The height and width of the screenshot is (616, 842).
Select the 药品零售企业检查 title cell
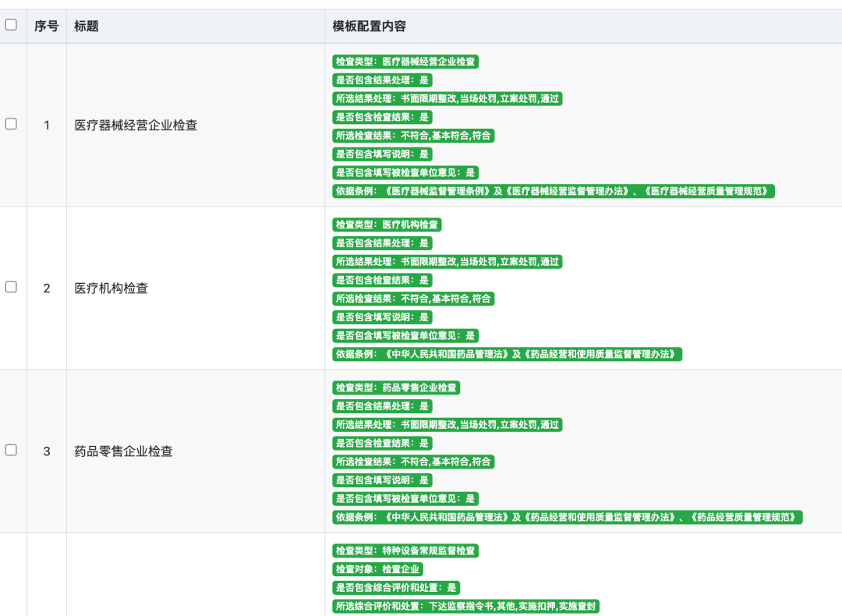coord(123,451)
